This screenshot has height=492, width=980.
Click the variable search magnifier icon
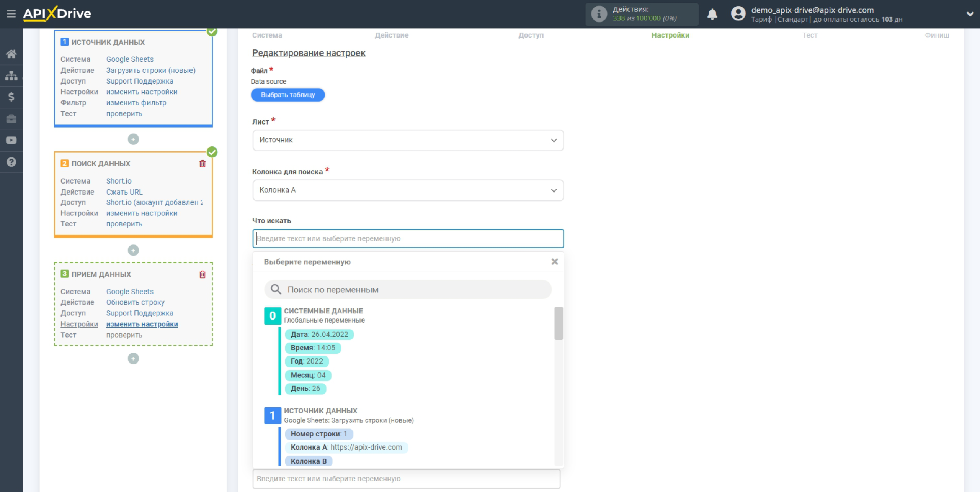coord(276,290)
